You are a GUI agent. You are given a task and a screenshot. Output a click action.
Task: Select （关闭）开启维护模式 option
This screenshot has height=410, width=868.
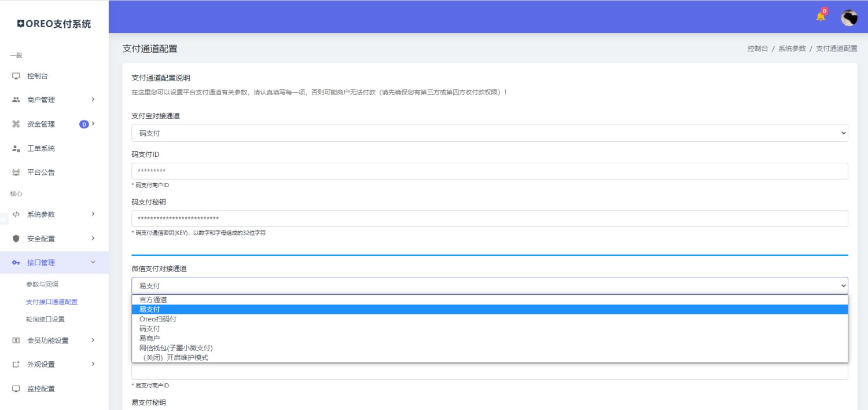tap(490, 357)
